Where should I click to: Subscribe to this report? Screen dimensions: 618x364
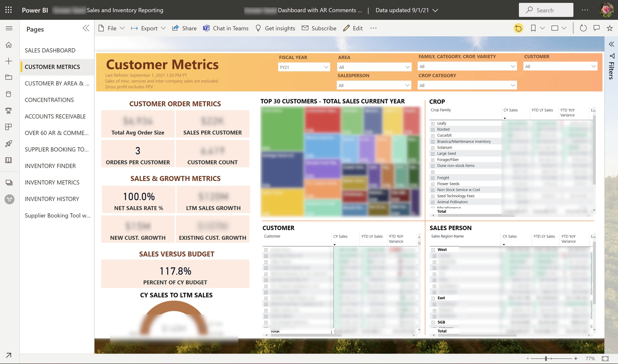[x=319, y=28]
